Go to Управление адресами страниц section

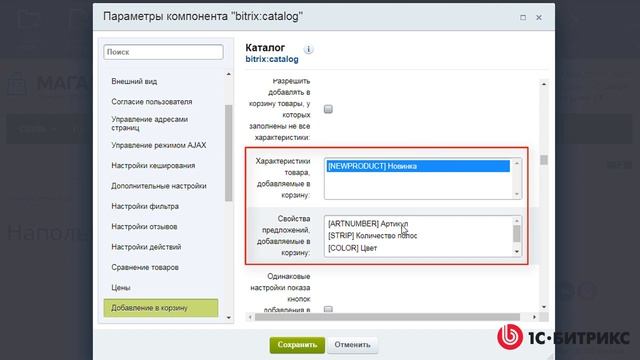150,123
